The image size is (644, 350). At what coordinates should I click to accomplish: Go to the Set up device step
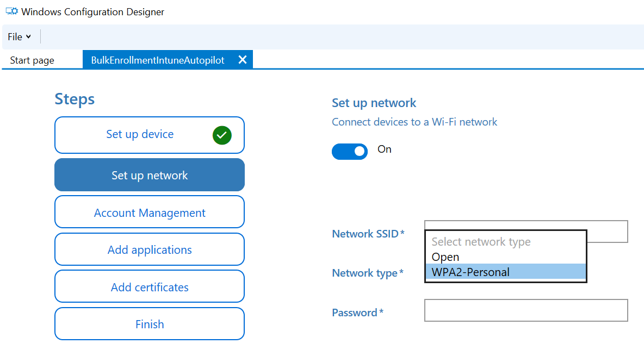(150, 135)
